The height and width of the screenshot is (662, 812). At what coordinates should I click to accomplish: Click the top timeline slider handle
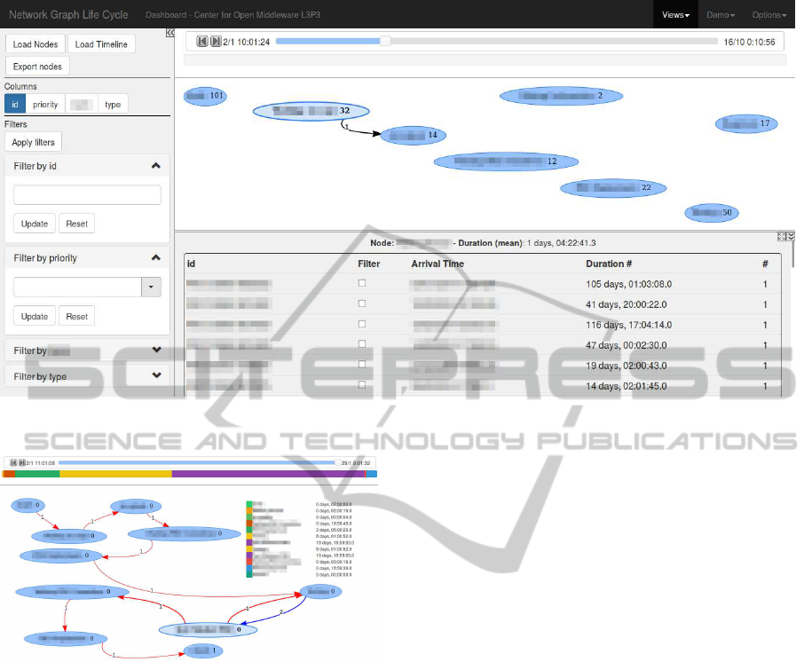(385, 41)
